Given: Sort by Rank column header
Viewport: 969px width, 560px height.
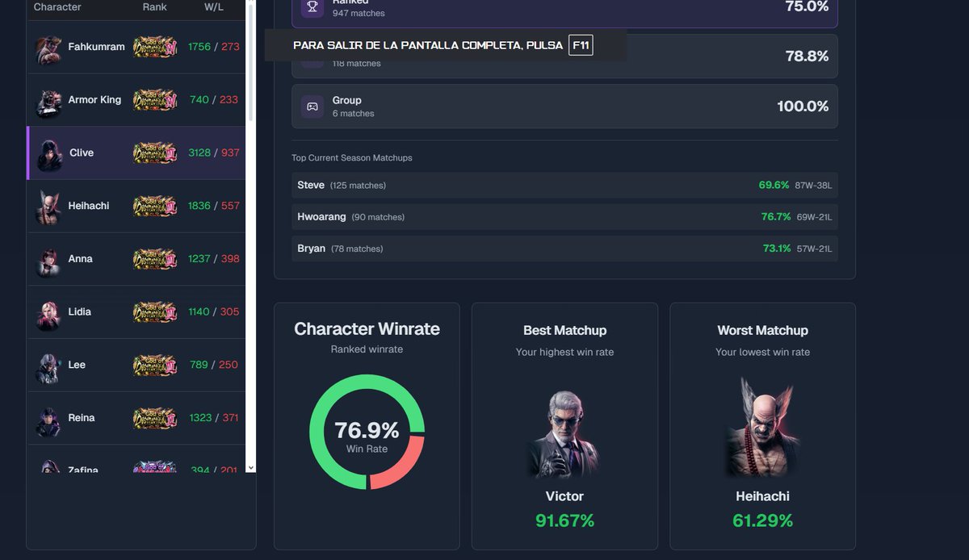Looking at the screenshot, I should pyautogui.click(x=154, y=6).
